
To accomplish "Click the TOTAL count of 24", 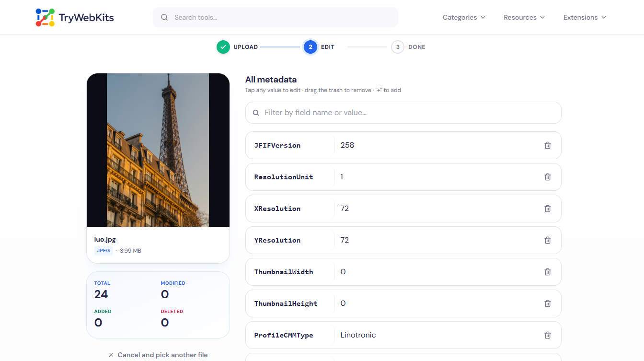I will click(x=101, y=294).
